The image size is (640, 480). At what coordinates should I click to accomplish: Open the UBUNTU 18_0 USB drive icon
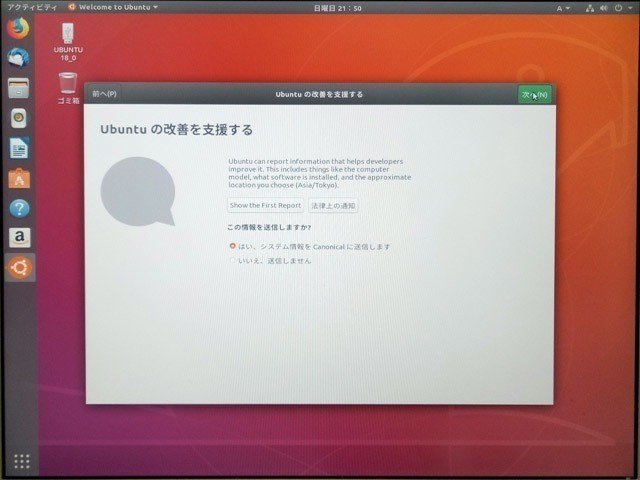68,42
